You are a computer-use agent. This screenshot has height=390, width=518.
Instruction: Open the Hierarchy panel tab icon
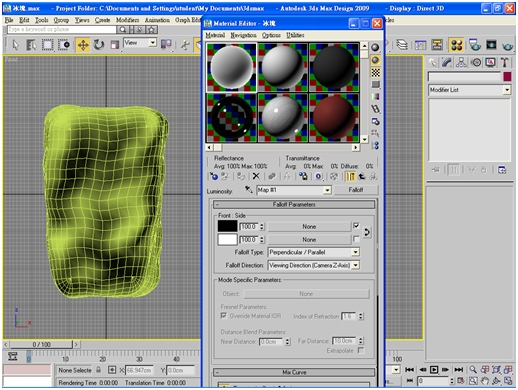[x=461, y=62]
